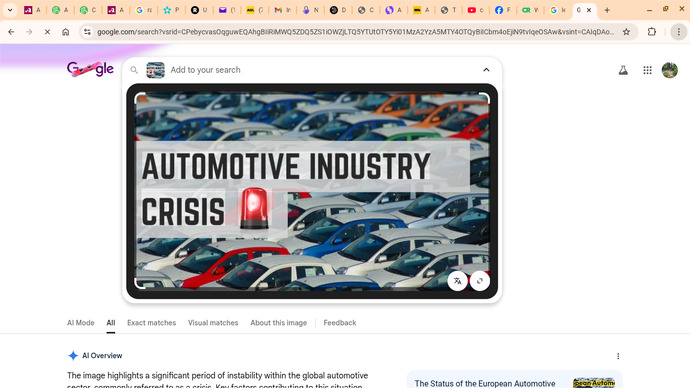Viewport: 690px width, 388px height.
Task: Restore down the Chrome window
Action: (x=665, y=10)
